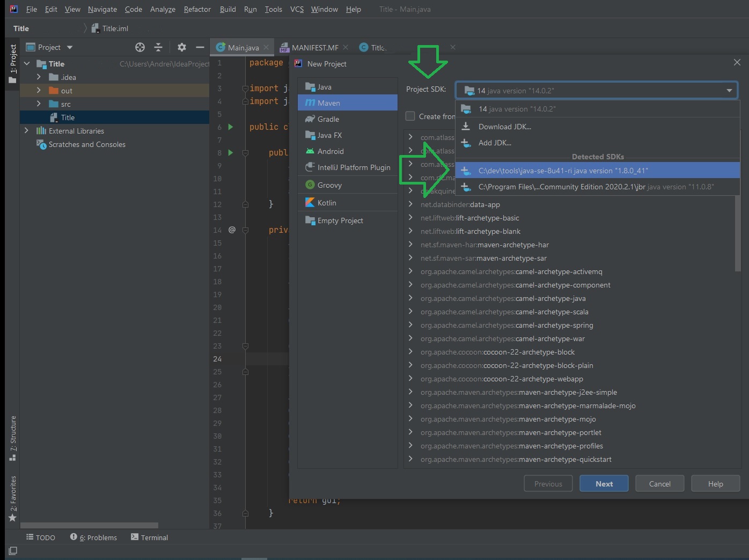Select Groovy project type
This screenshot has width=749, height=560.
tap(348, 185)
